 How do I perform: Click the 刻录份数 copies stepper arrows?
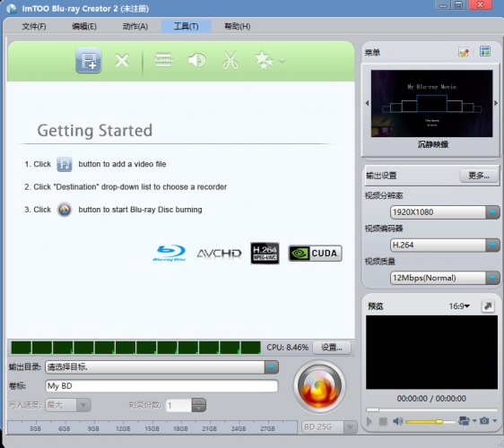(199, 405)
